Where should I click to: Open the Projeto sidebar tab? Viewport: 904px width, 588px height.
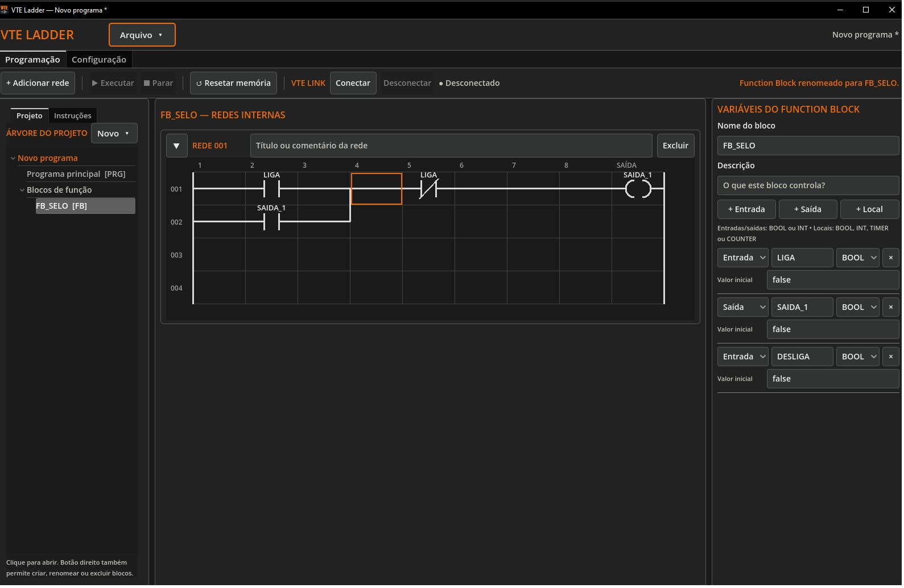coord(29,115)
